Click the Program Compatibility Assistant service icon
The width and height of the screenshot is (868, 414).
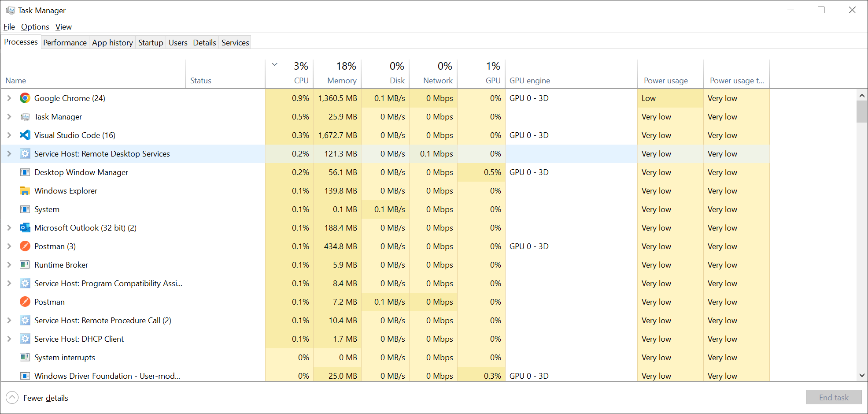click(25, 283)
